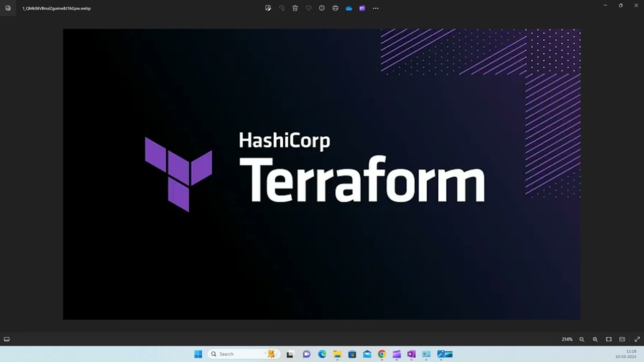Print the image with the printer icon
This screenshot has height=362, width=644.
point(336,8)
